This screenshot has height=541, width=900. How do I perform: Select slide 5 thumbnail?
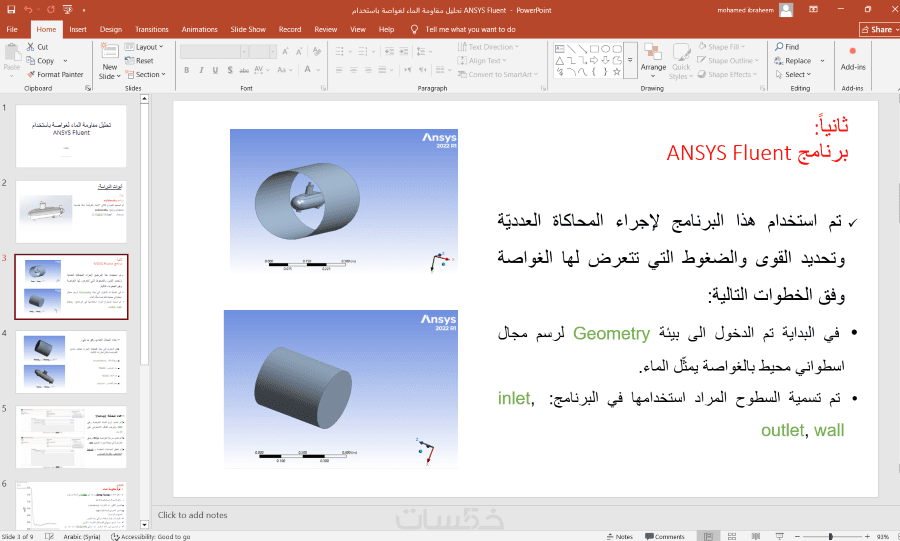click(71, 437)
